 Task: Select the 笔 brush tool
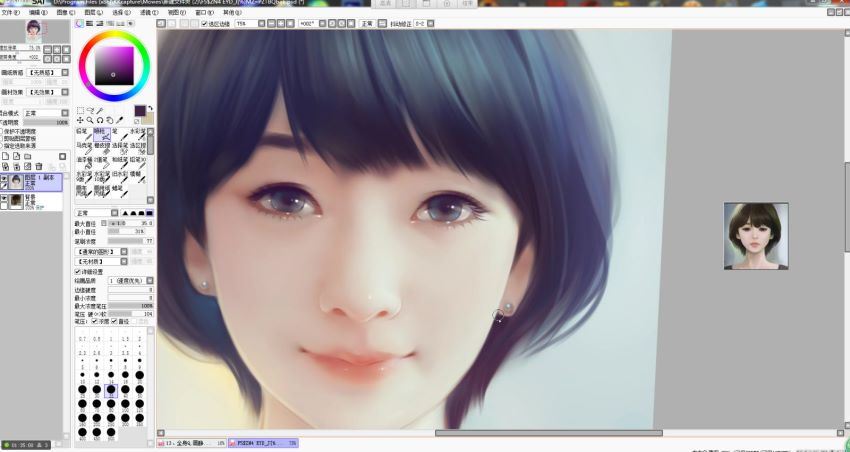[119, 134]
